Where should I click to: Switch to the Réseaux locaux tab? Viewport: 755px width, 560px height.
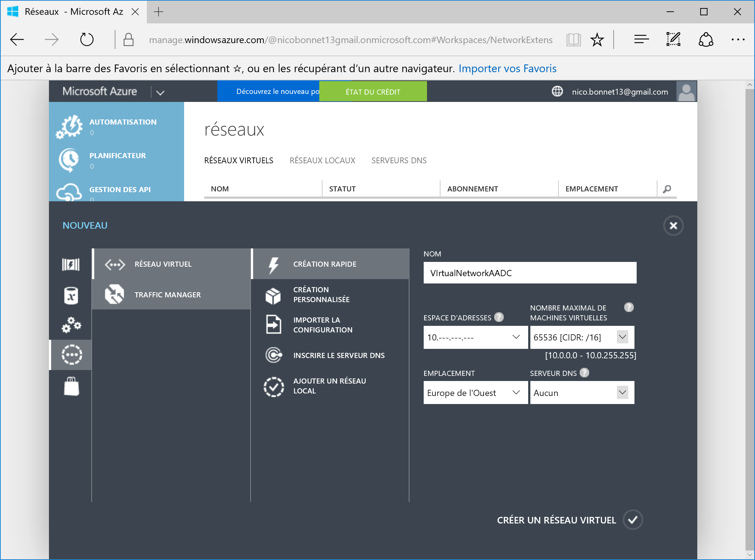click(x=322, y=160)
